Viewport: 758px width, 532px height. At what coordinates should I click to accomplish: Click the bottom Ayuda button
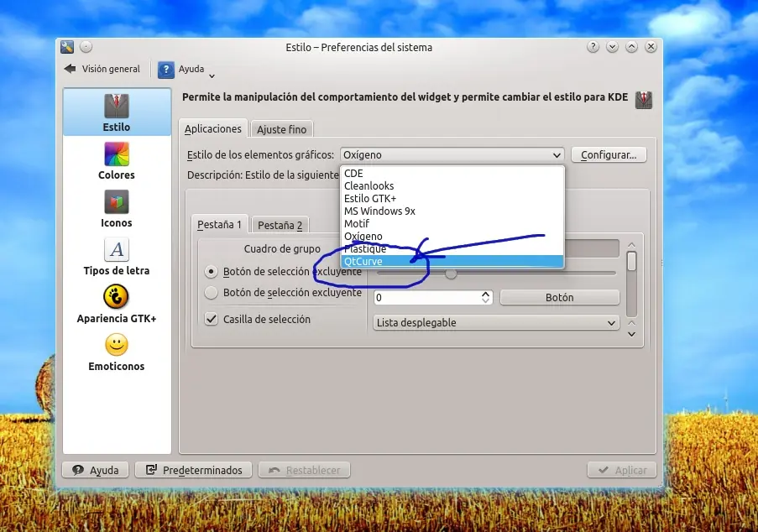pyautogui.click(x=96, y=470)
